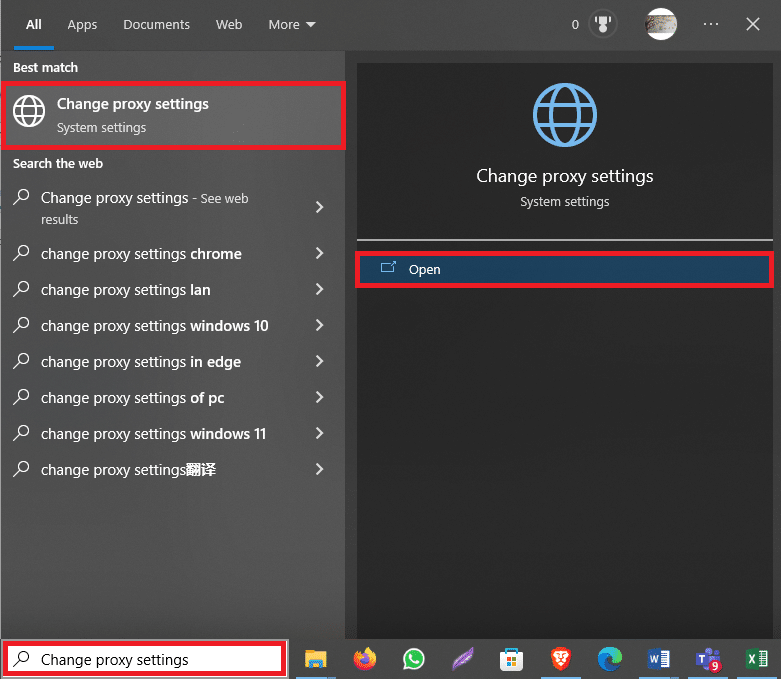This screenshot has height=679, width=781.
Task: Open WhatsApp from the taskbar
Action: (x=413, y=659)
